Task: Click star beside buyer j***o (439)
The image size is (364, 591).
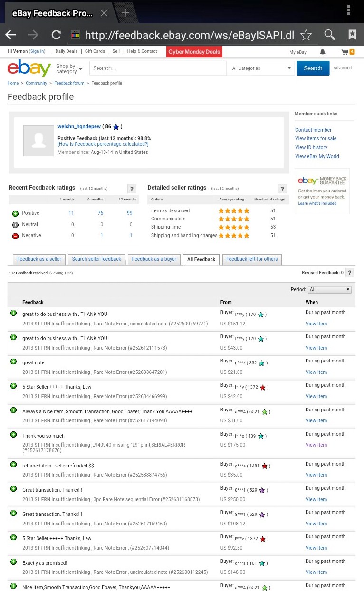Action: pyautogui.click(x=261, y=436)
